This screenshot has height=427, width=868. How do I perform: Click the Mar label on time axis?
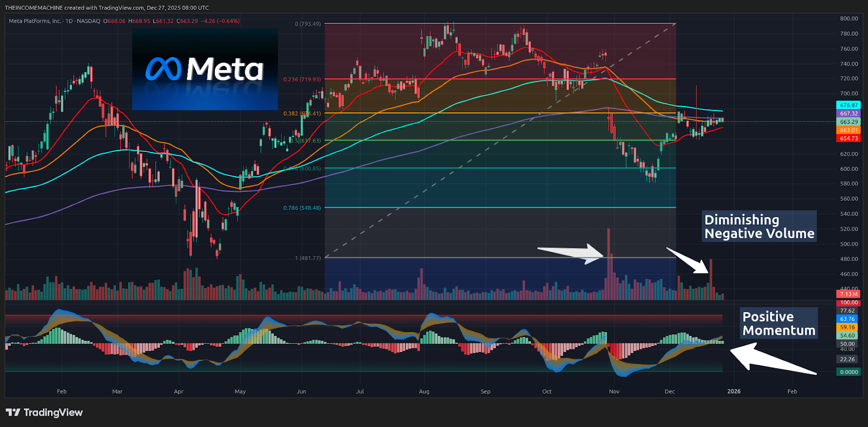(x=117, y=391)
